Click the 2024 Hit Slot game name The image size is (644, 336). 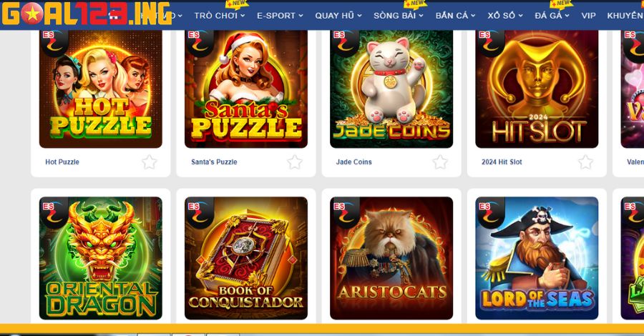502,162
